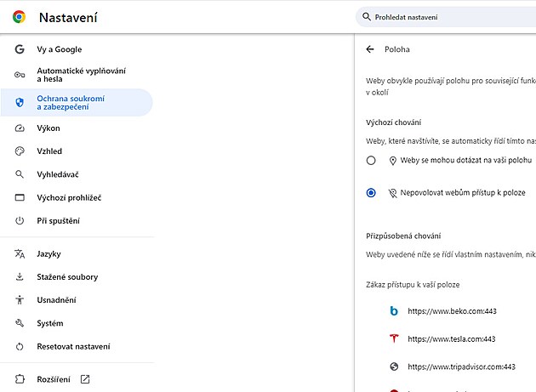Click the Beko site favicon
Screen dimensions: 536x392
click(394, 311)
